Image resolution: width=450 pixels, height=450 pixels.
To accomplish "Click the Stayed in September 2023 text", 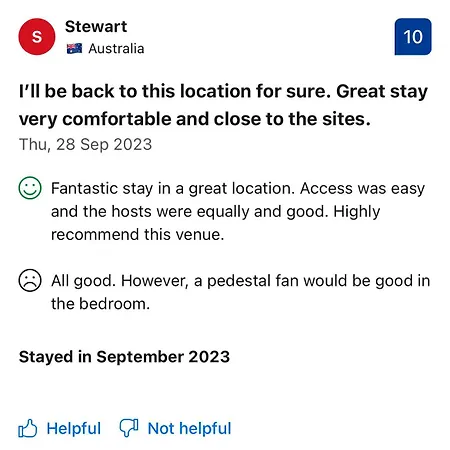I will tap(124, 357).
